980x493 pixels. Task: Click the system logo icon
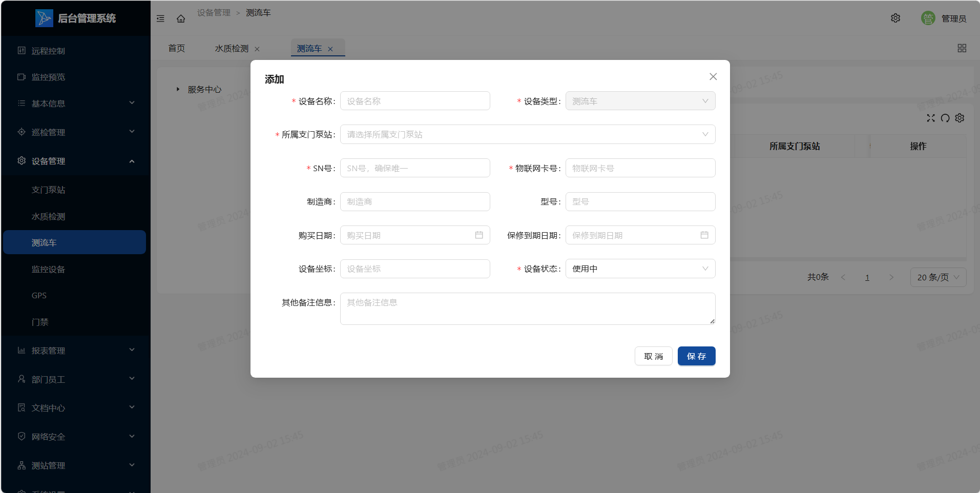point(44,18)
